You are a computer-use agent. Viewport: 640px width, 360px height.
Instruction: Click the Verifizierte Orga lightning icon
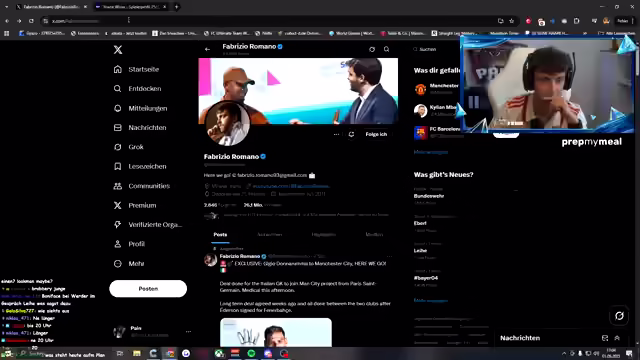point(118,224)
